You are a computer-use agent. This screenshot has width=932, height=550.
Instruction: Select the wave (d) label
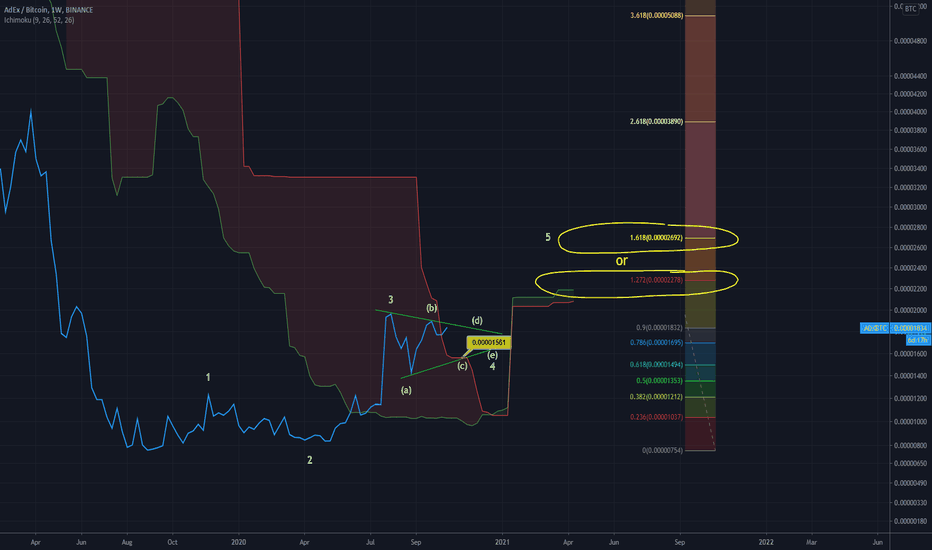pos(477,320)
